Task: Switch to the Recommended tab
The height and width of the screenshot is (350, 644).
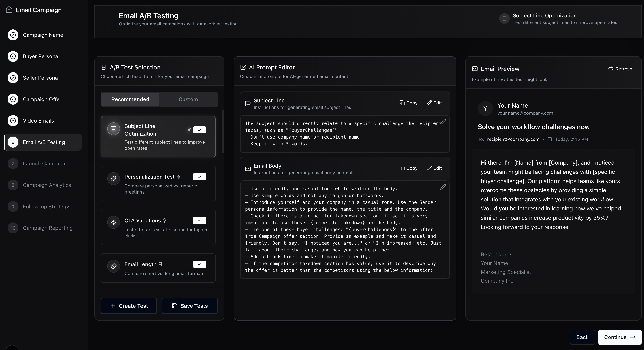Action: [130, 99]
